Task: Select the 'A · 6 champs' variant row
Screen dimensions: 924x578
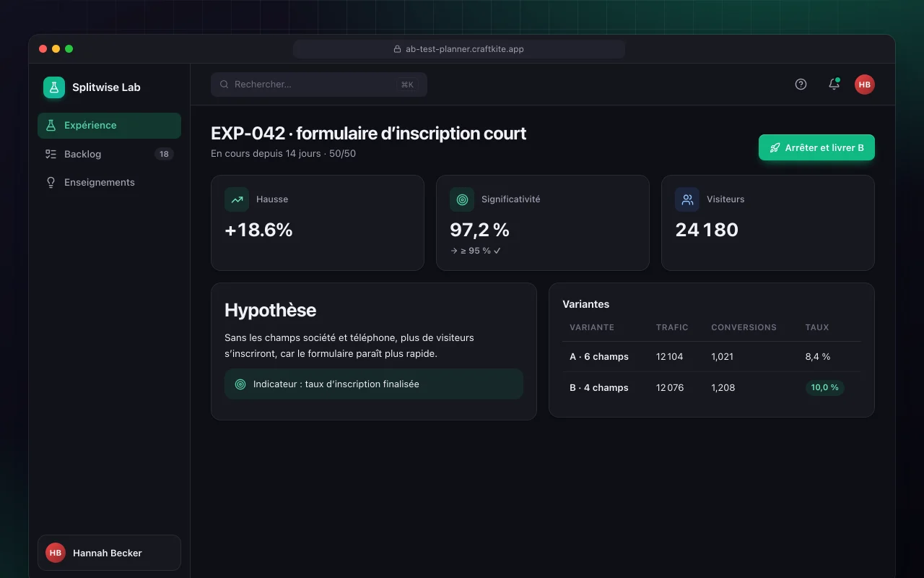Action: pos(712,357)
